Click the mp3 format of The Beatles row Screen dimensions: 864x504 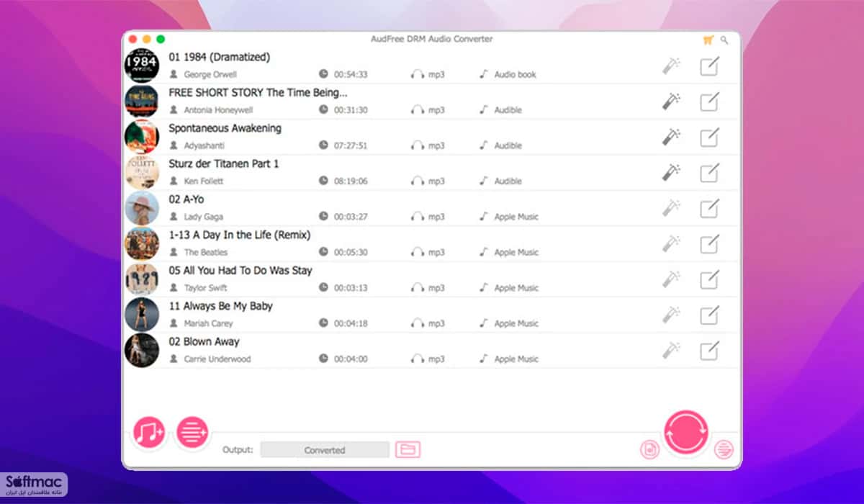point(436,253)
